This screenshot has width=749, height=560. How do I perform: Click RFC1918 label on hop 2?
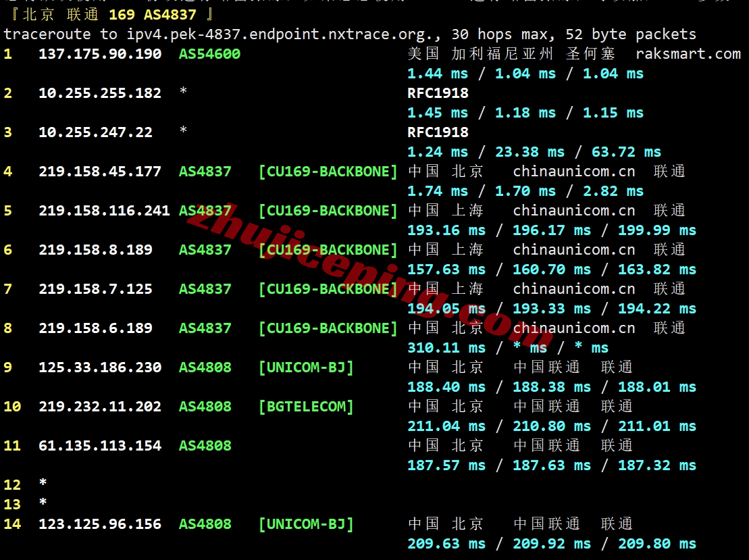point(438,93)
